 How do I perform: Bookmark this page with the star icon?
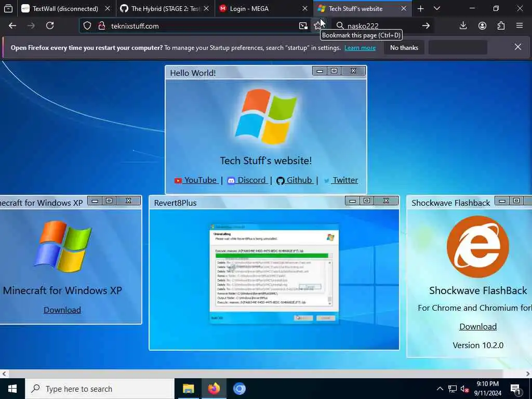coord(317,26)
